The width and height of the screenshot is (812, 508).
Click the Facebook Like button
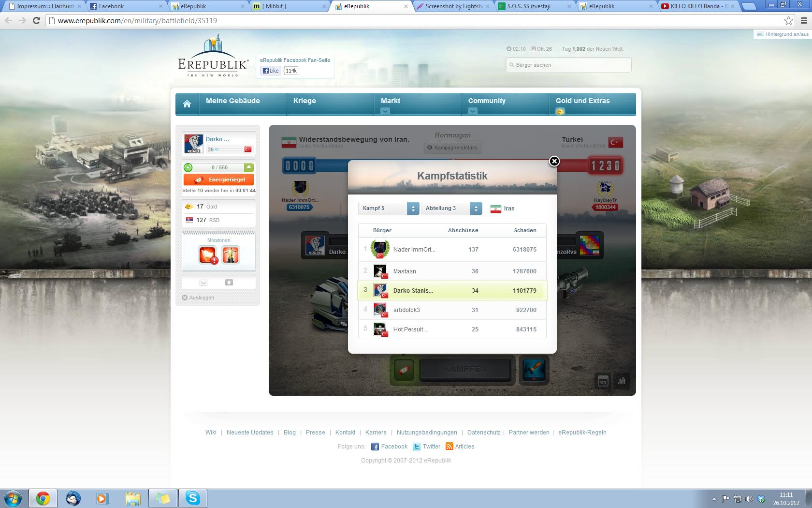(x=271, y=71)
